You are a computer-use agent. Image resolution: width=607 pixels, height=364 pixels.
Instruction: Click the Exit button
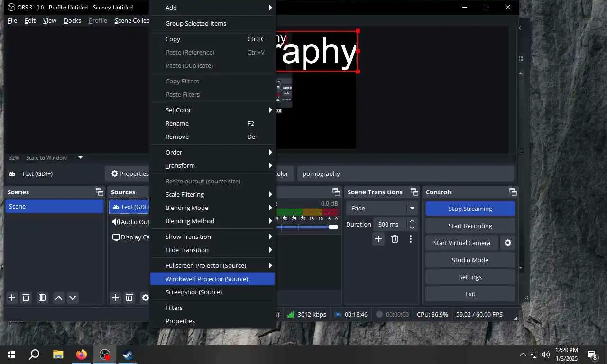coord(470,294)
